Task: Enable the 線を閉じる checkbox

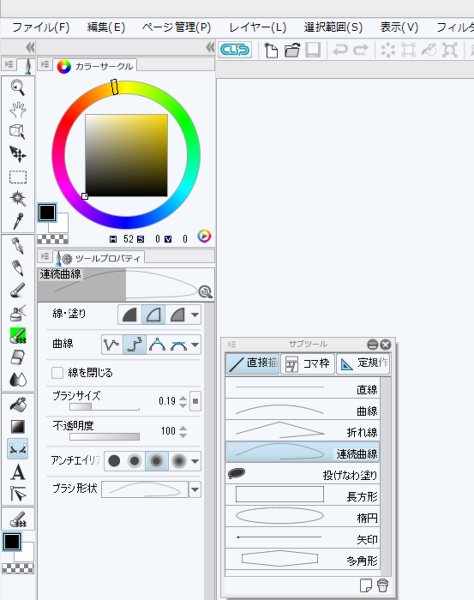Action: [x=57, y=373]
